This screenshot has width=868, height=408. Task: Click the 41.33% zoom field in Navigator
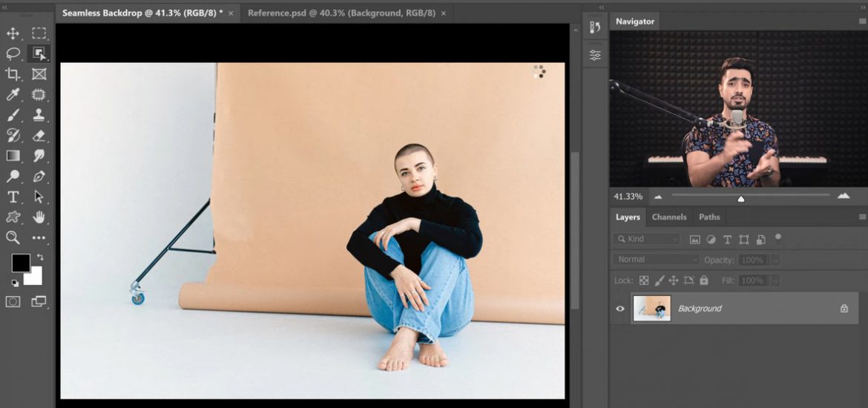click(x=628, y=197)
